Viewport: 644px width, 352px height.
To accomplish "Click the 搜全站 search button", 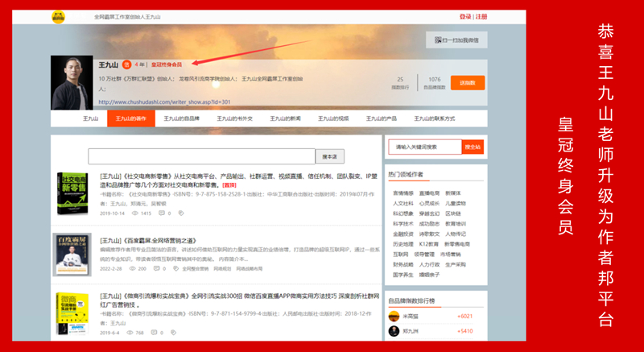I will [x=473, y=147].
